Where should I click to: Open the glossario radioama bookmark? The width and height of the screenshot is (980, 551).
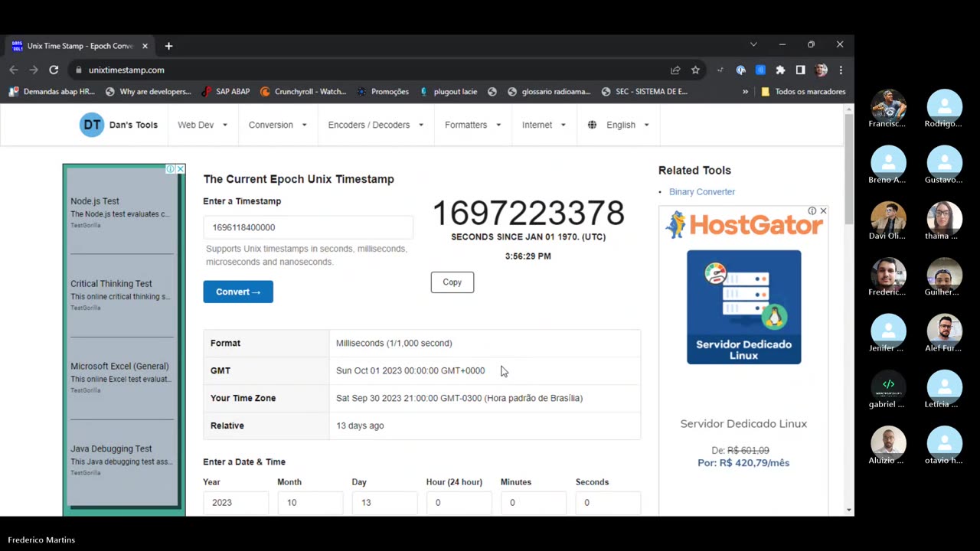coord(549,91)
